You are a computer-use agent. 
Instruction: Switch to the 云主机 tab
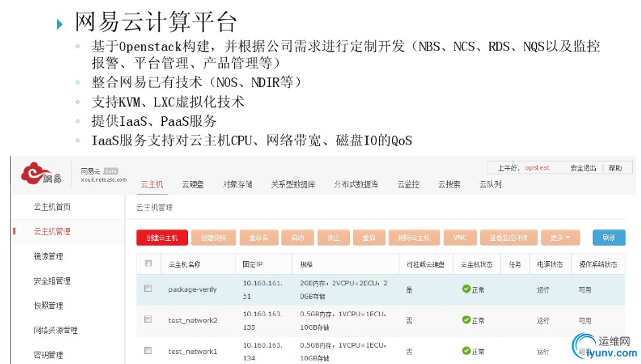152,184
